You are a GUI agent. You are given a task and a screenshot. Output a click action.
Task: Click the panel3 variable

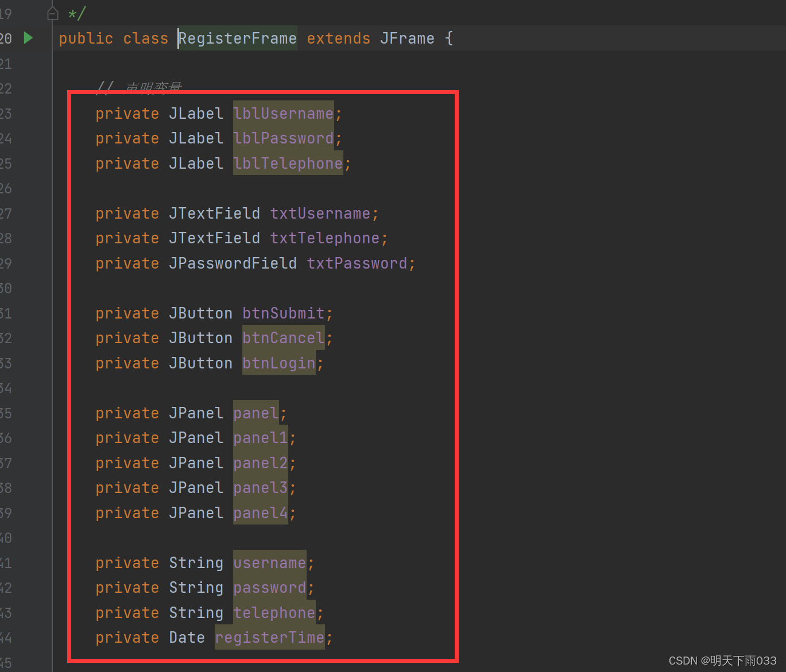261,488
